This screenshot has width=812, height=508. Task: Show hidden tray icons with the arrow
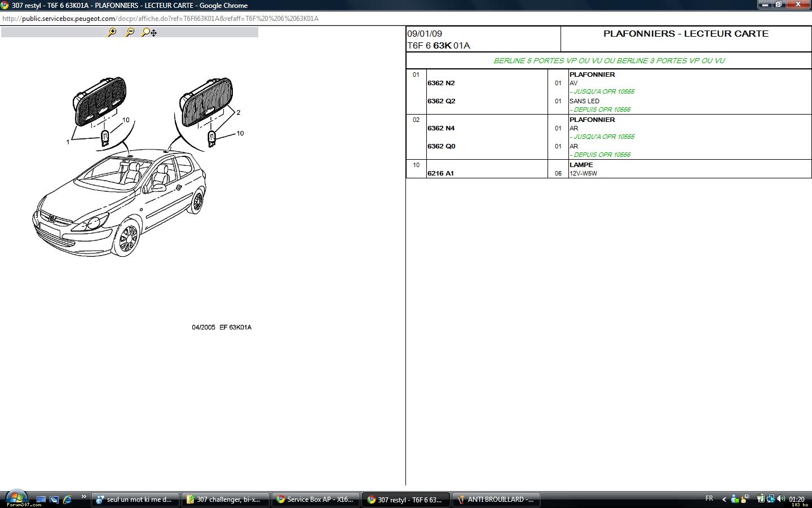[724, 499]
